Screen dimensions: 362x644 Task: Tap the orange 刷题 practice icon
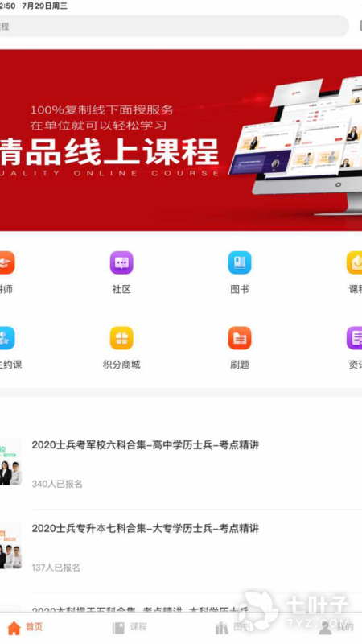[240, 338]
